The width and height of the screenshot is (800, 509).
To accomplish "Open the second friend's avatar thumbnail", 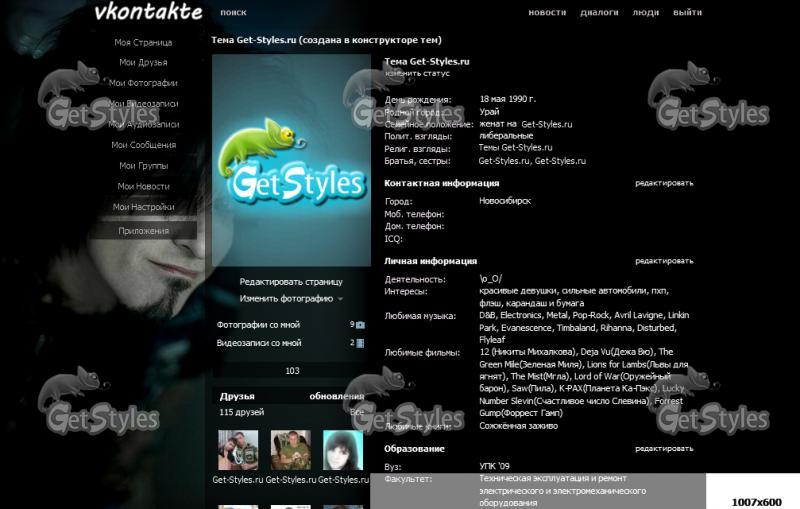I will click(x=290, y=450).
